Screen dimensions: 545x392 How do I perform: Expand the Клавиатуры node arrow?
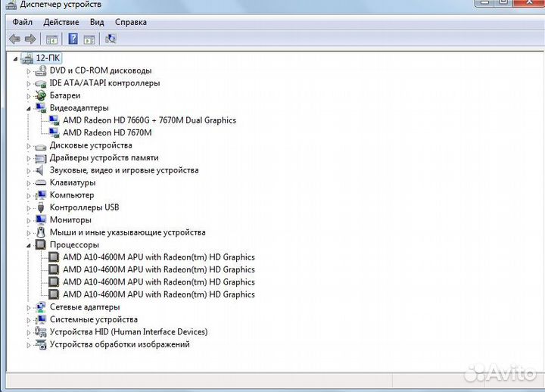[29, 183]
